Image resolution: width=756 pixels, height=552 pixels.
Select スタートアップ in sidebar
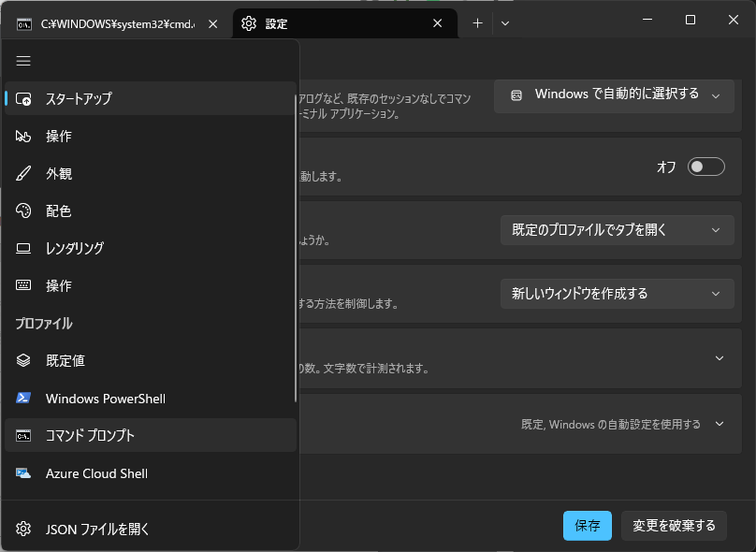point(151,98)
